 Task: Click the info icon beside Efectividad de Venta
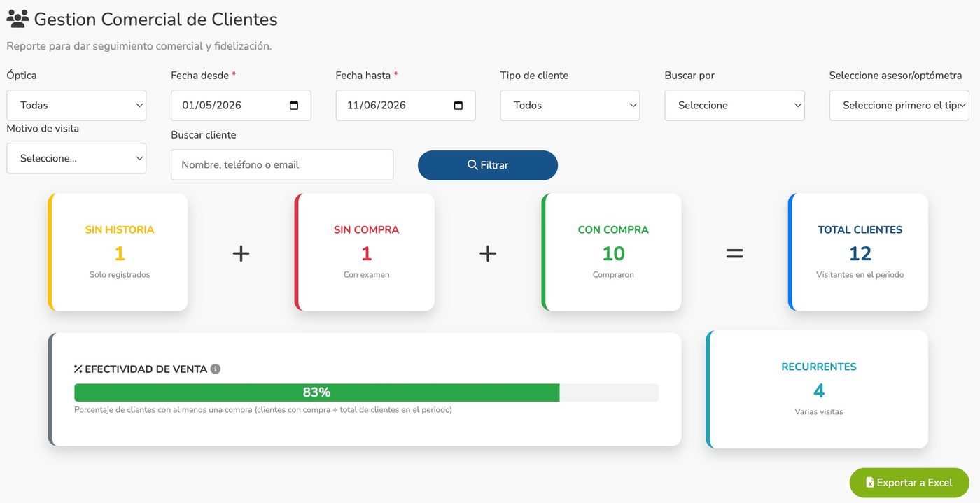click(216, 369)
